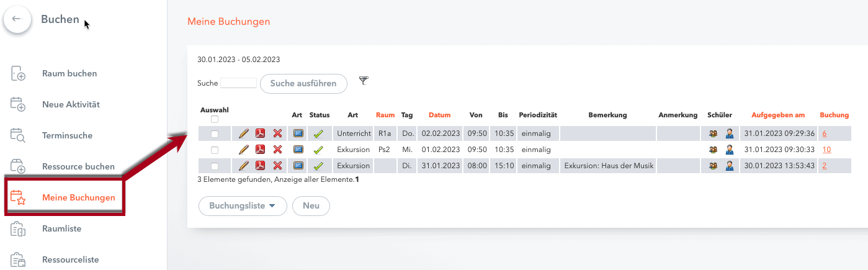
Task: Expand the Buchungsliste dropdown
Action: 243,206
